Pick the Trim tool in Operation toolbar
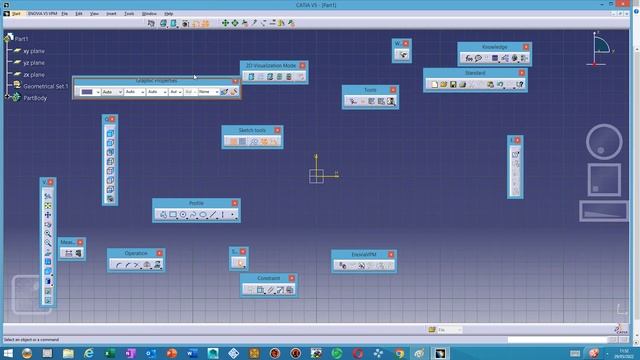640x360 pixels. coord(137,265)
